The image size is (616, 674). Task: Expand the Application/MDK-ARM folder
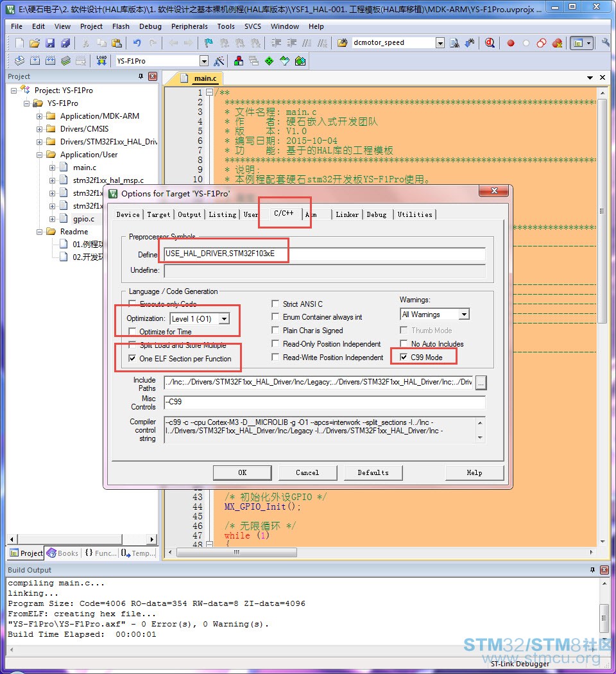tap(40, 116)
